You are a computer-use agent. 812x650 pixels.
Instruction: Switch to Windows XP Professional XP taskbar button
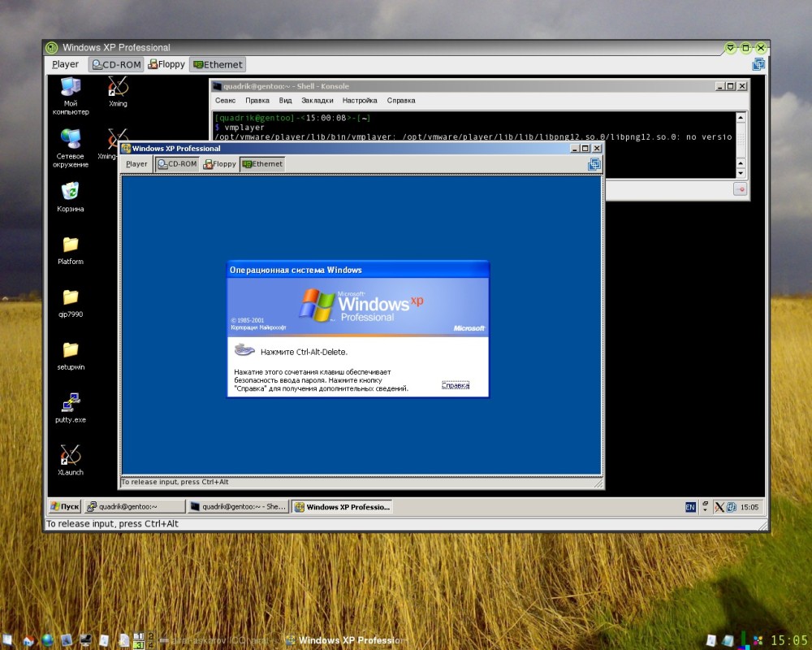pos(342,506)
